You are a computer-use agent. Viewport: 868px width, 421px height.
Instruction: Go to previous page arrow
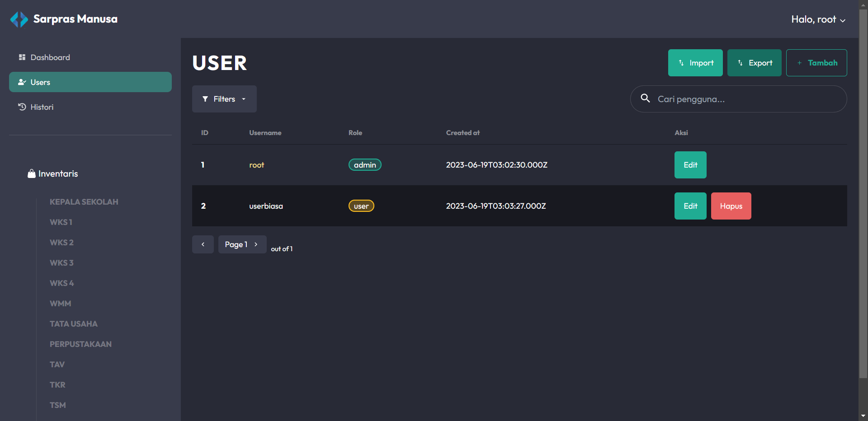click(203, 244)
